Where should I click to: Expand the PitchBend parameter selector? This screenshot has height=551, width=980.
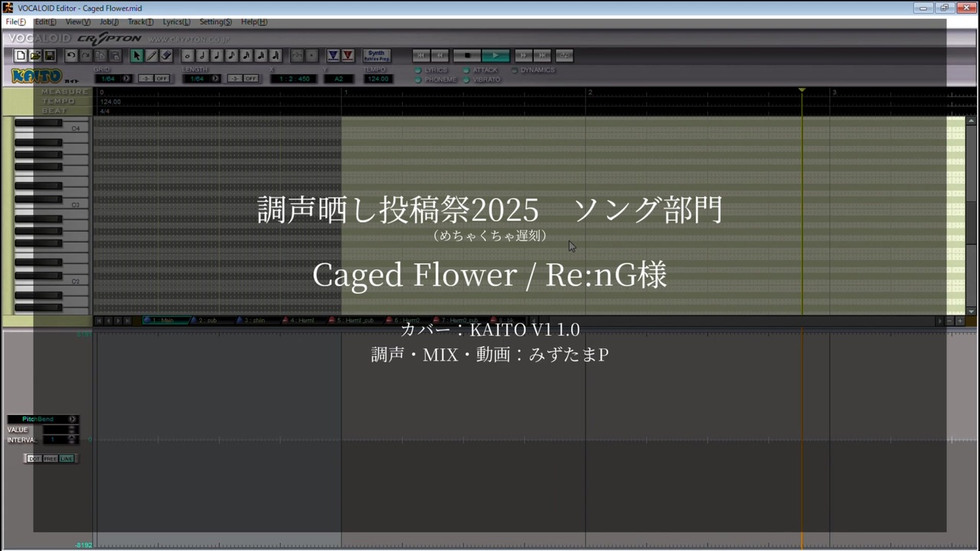click(73, 419)
